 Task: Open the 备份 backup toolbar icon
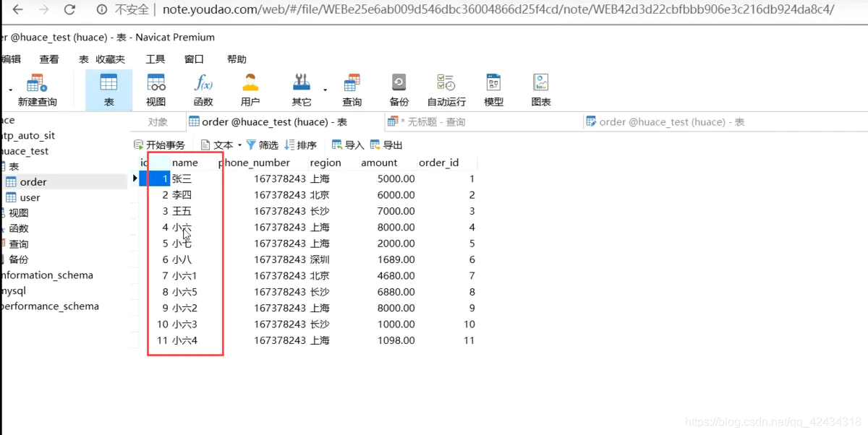399,90
